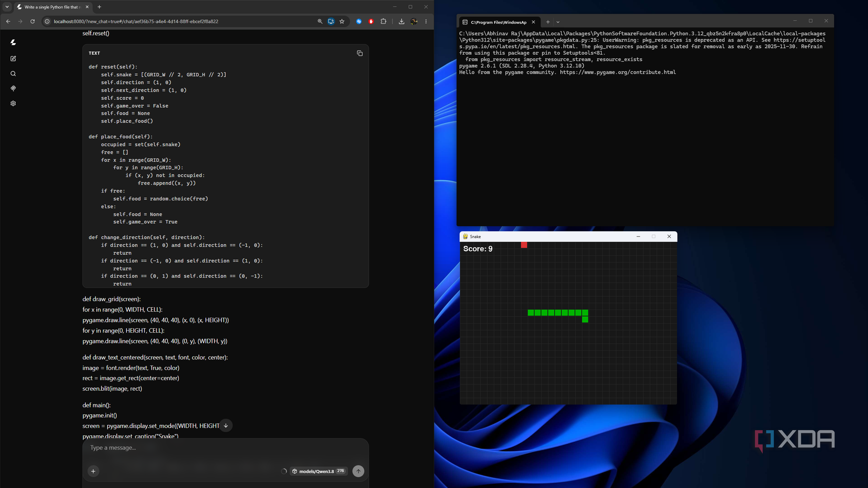Jump to latest message with the down arrow
This screenshot has width=868, height=488.
pyautogui.click(x=226, y=425)
